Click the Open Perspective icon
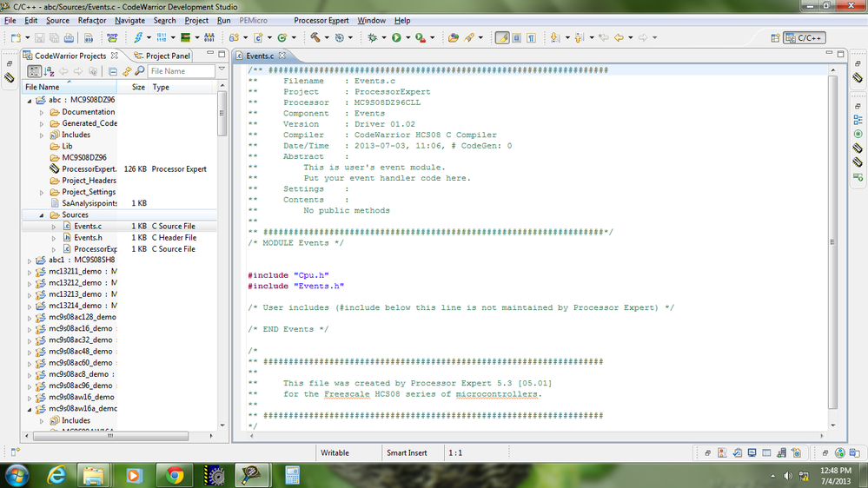868x488 pixels. (x=775, y=37)
